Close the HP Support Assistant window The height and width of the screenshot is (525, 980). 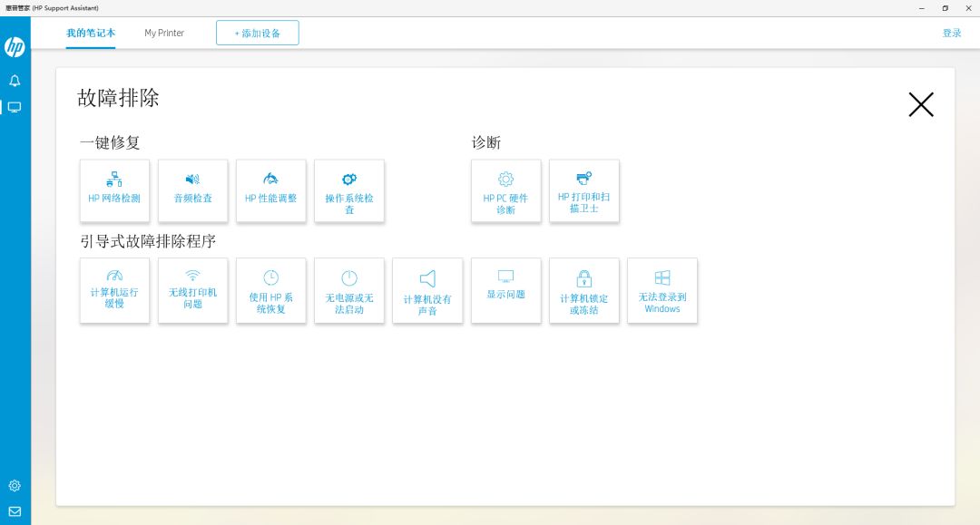click(x=969, y=8)
